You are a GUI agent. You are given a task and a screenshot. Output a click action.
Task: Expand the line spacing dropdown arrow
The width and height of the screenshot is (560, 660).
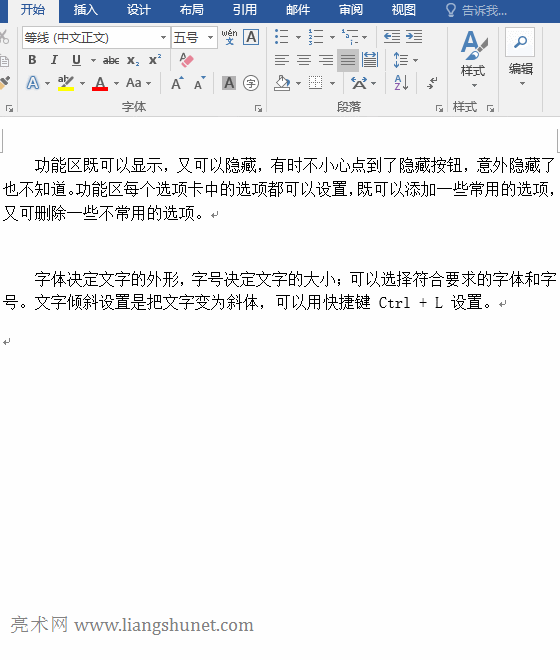tap(416, 60)
